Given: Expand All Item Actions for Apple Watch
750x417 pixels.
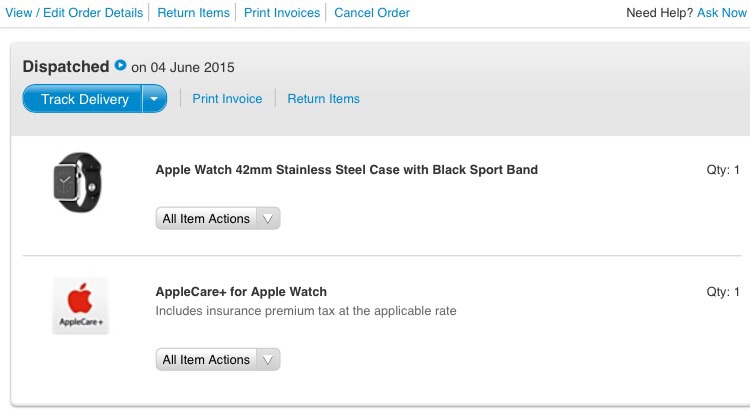Looking at the screenshot, I should tap(218, 219).
